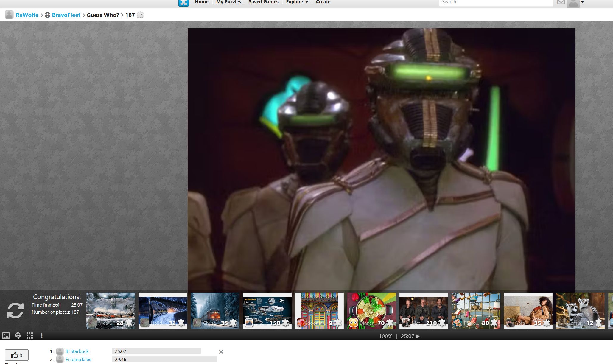Click the Search input field
The height and width of the screenshot is (364, 613).
pos(496,2)
